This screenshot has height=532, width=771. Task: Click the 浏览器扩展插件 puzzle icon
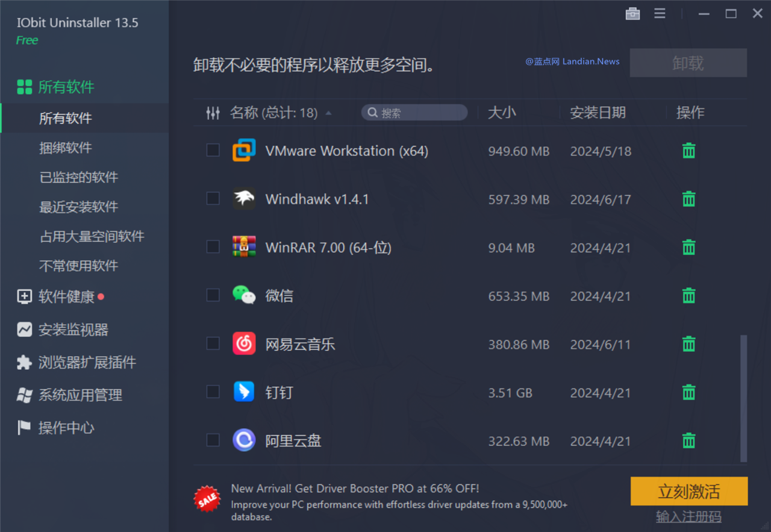coord(24,362)
